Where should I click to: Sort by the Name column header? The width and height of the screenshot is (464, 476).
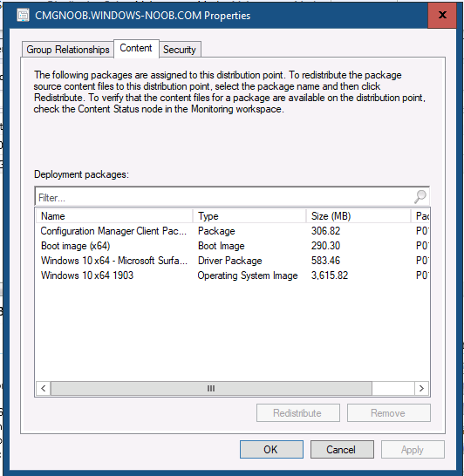pos(114,216)
